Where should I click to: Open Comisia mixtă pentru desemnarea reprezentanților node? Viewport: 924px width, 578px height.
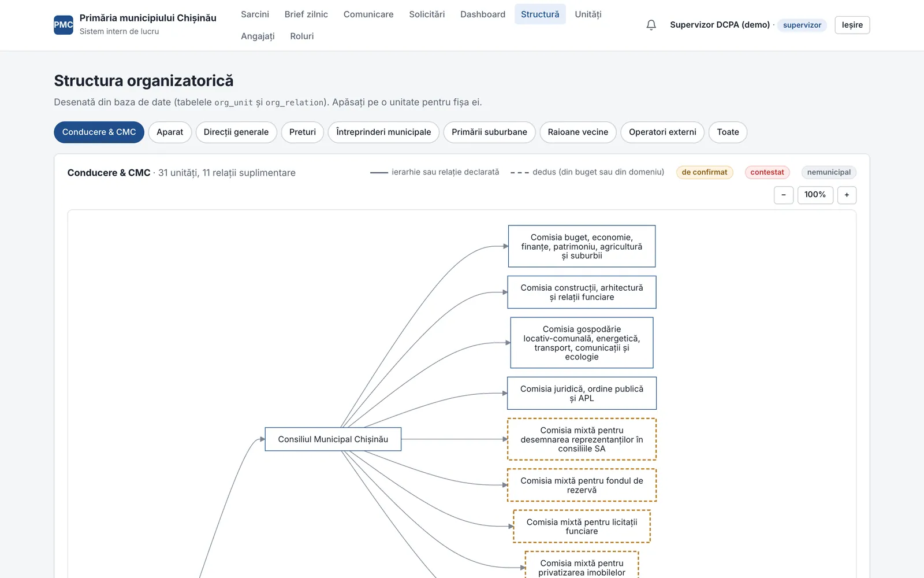coord(582,439)
